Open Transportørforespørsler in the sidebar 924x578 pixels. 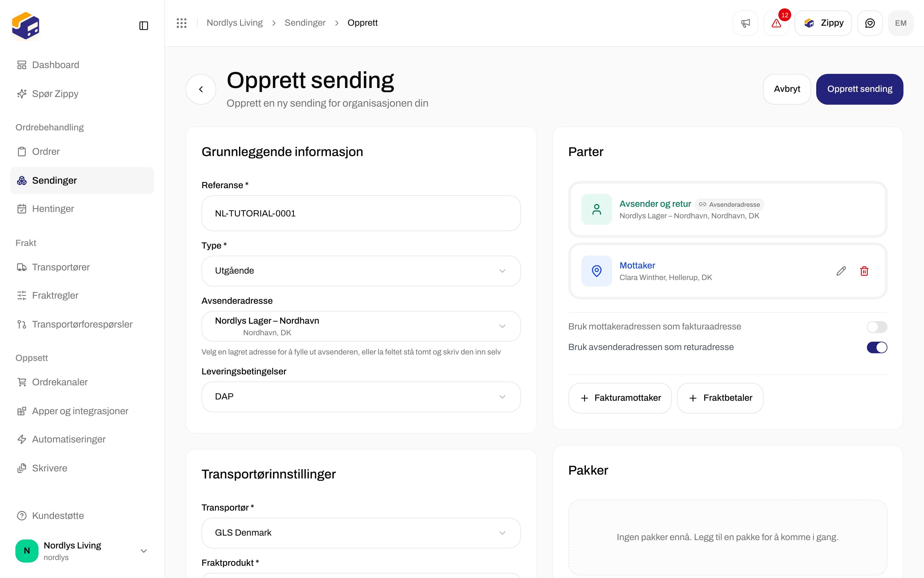82,324
